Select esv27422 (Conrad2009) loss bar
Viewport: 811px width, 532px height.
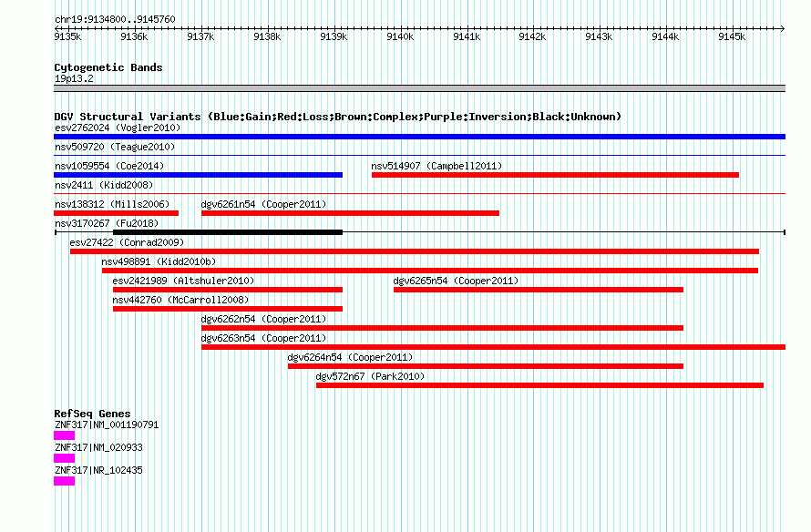click(x=415, y=251)
